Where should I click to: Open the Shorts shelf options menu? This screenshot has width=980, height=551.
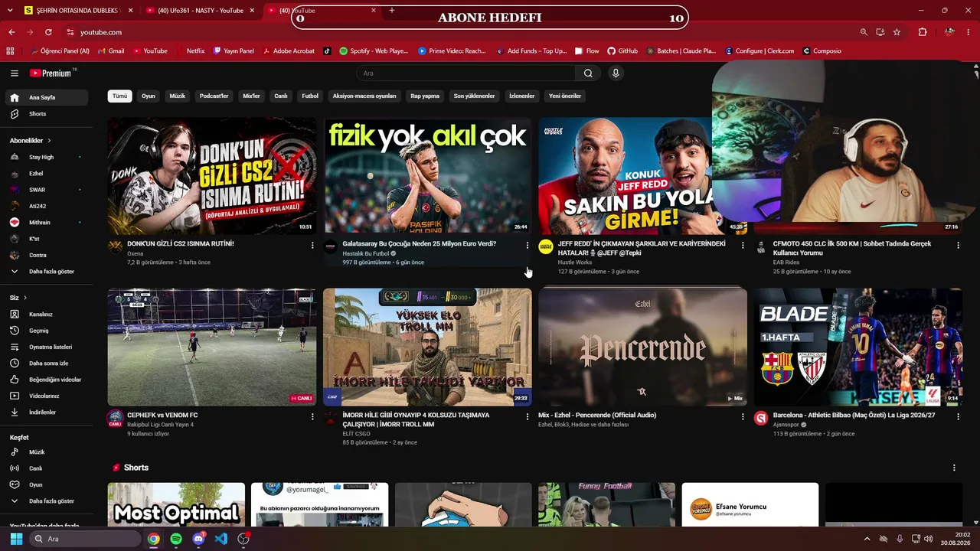[x=954, y=468]
